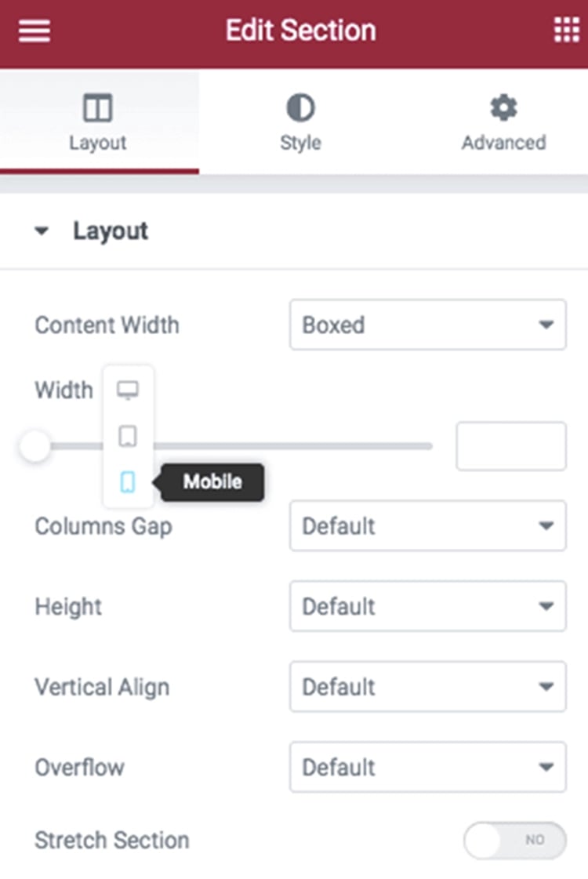Select the Desktop responsive mode icon

(128, 390)
